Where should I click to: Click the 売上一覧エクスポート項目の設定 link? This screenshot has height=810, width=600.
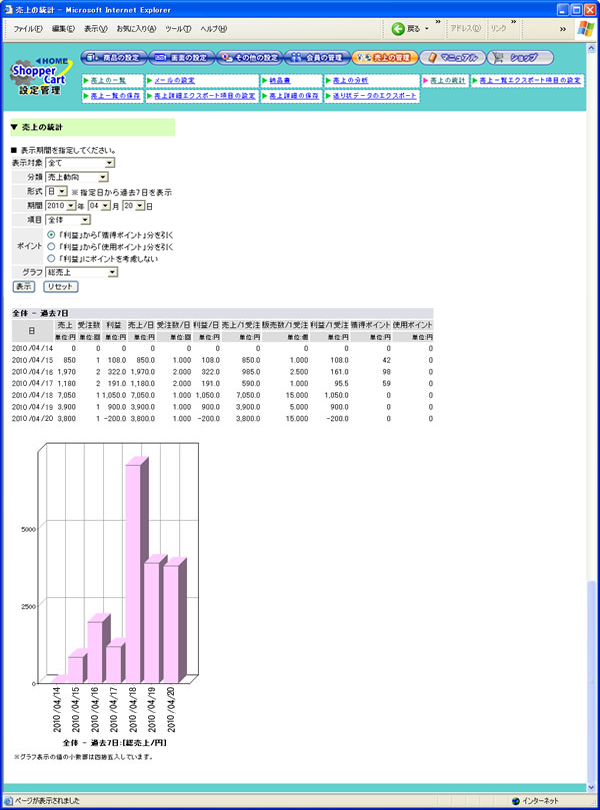point(530,81)
